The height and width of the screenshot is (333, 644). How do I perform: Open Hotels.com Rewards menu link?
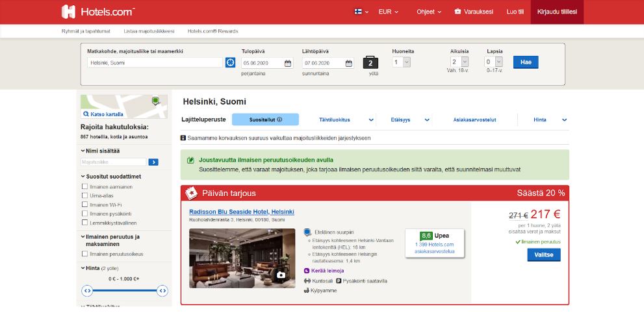213,31
